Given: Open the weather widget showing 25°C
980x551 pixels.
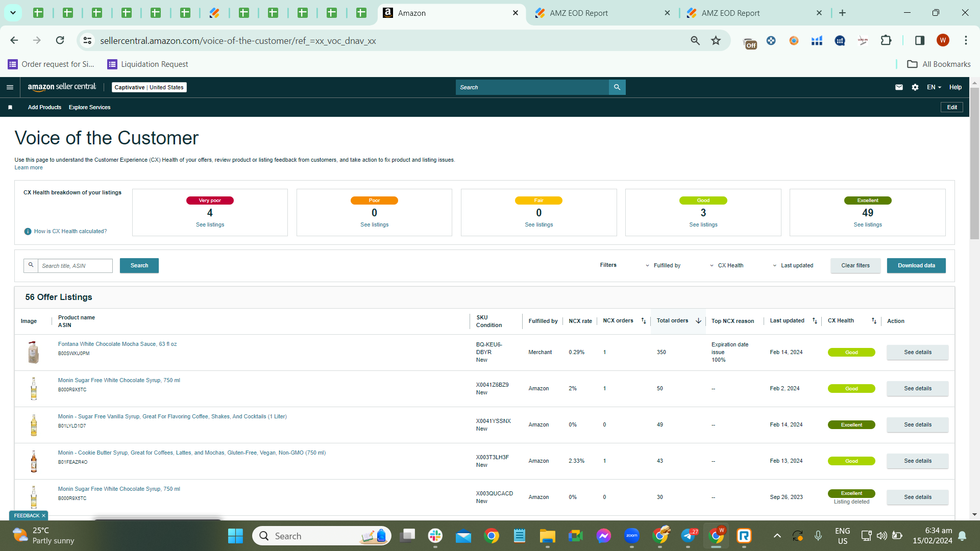Looking at the screenshot, I should (43, 536).
